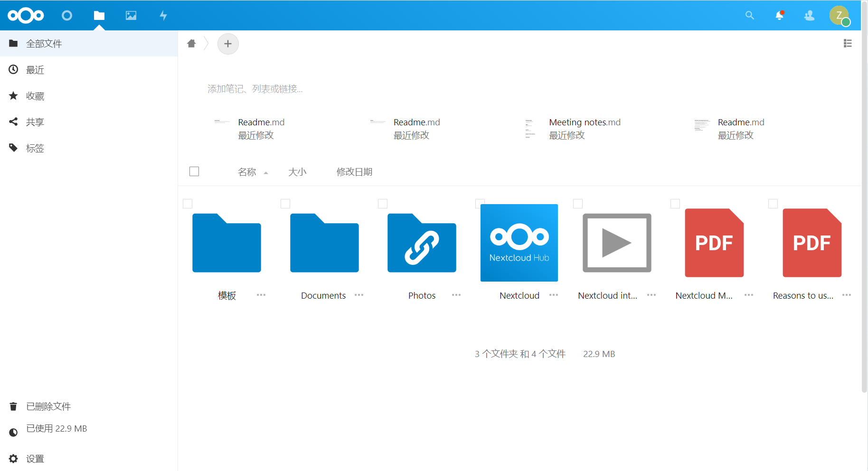Open 已删除文件 in the sidebar
The width and height of the screenshot is (868, 471).
[x=47, y=406]
